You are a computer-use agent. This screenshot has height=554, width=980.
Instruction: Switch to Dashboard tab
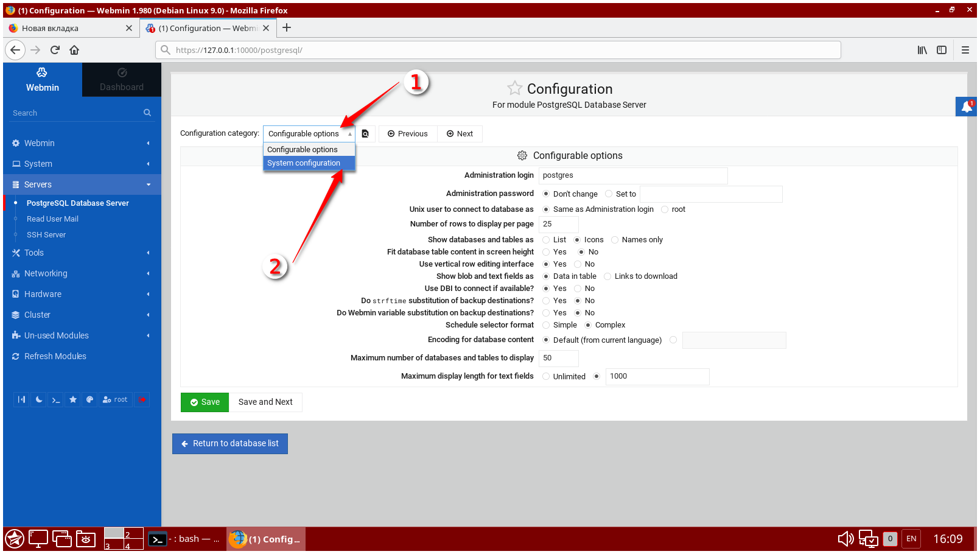(x=122, y=80)
